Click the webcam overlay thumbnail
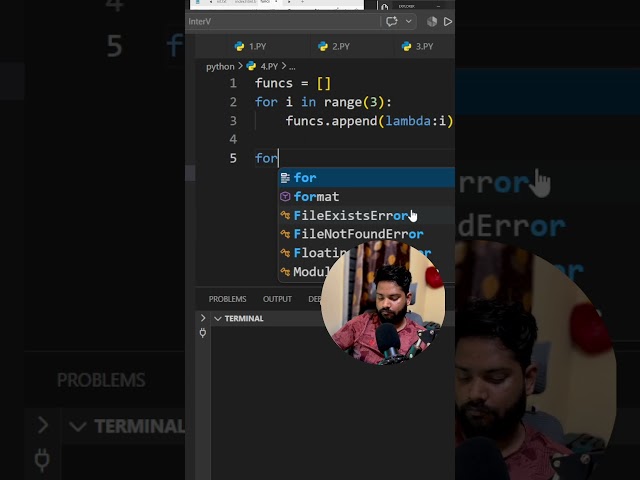This screenshot has height=480, width=640. pyautogui.click(x=383, y=302)
